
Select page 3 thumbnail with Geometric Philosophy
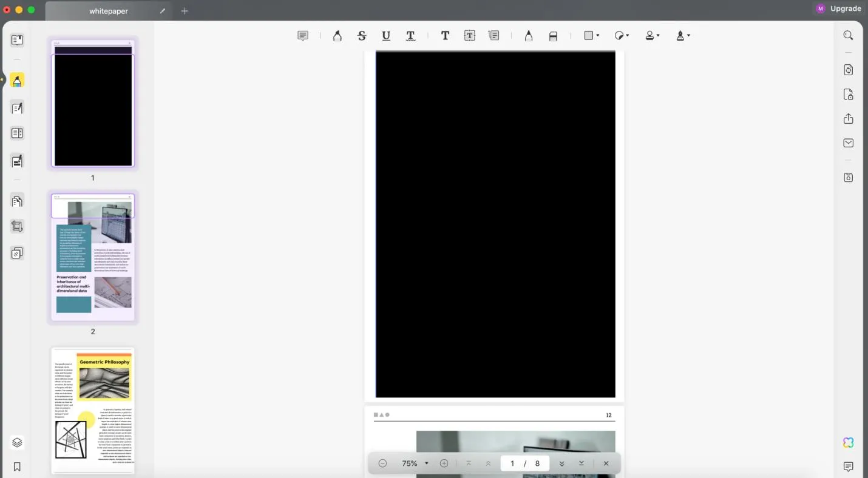click(x=92, y=410)
